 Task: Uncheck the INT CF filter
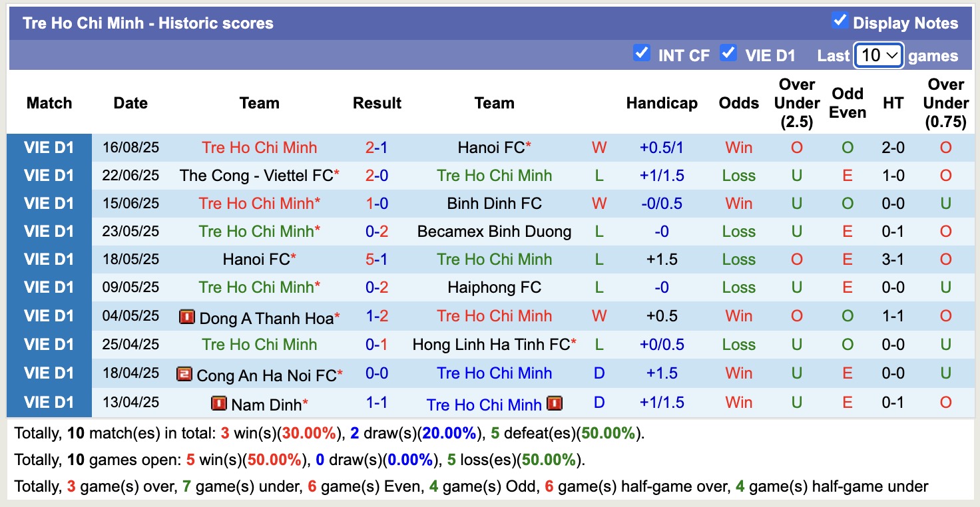point(642,53)
